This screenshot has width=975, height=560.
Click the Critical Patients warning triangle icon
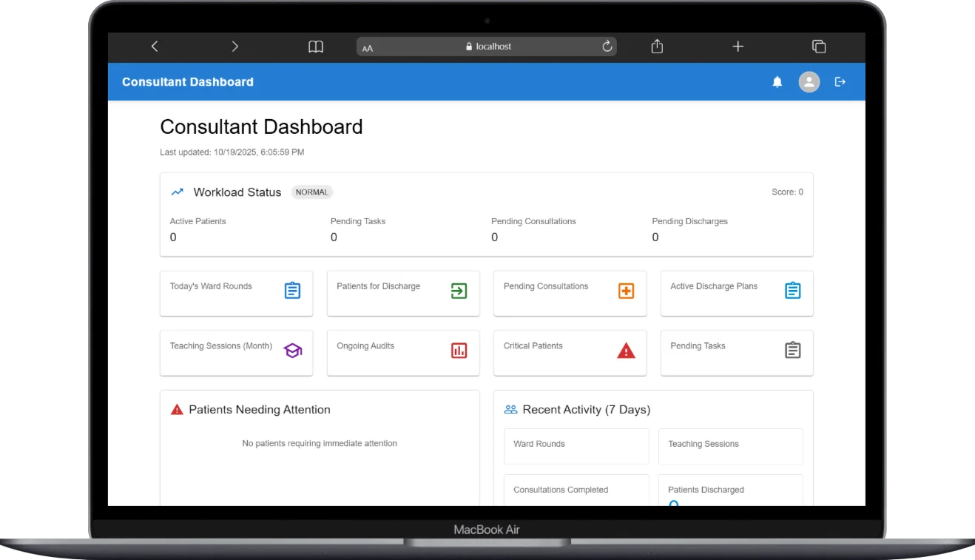click(x=626, y=351)
